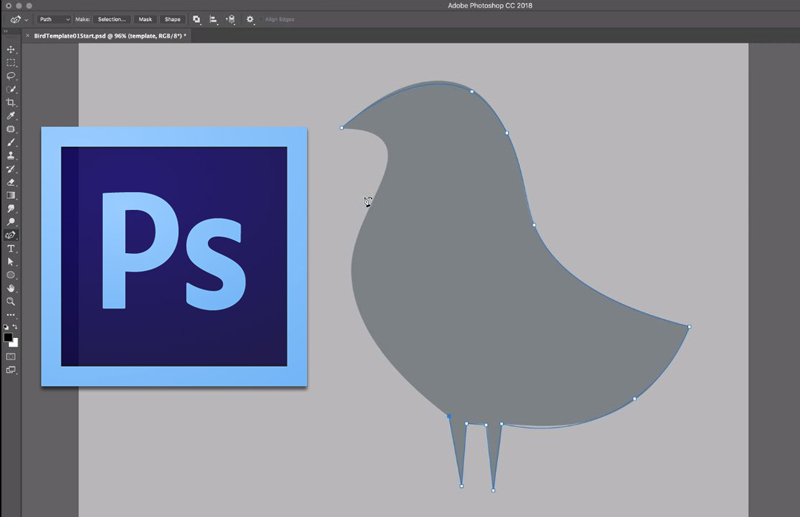Click the anchor point at top of bird's head
Image resolution: width=800 pixels, height=517 pixels.
472,92
